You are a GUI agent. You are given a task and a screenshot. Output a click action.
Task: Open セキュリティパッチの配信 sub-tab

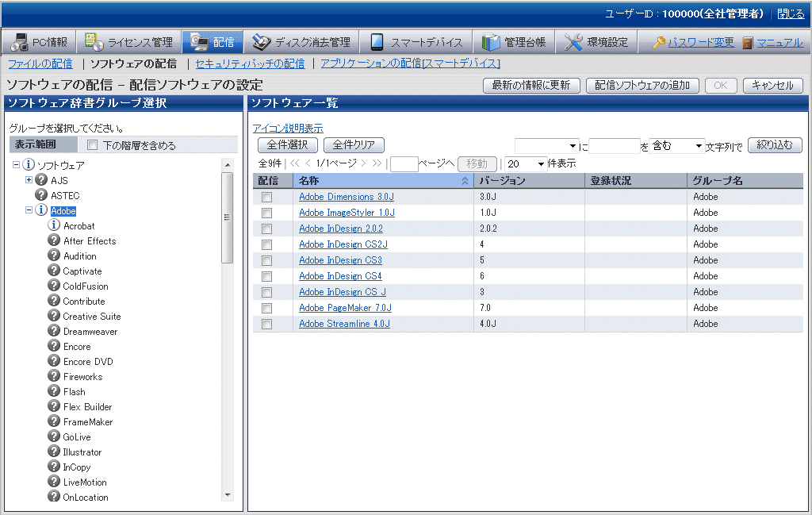tap(250, 63)
